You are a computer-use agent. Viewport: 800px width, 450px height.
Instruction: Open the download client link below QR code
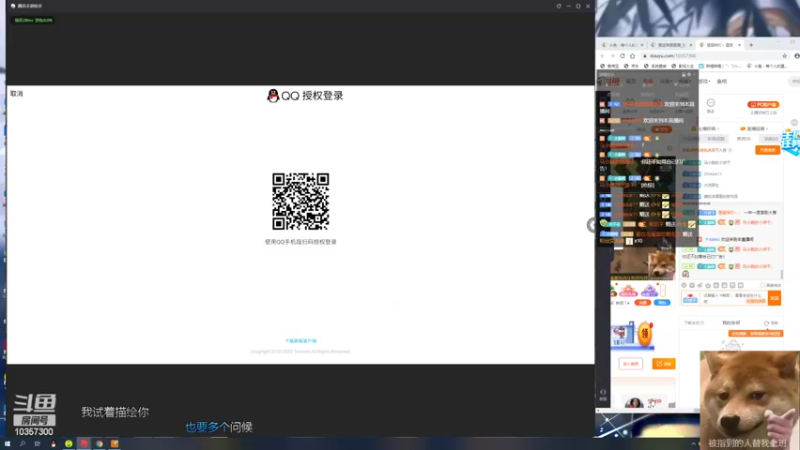pos(301,341)
